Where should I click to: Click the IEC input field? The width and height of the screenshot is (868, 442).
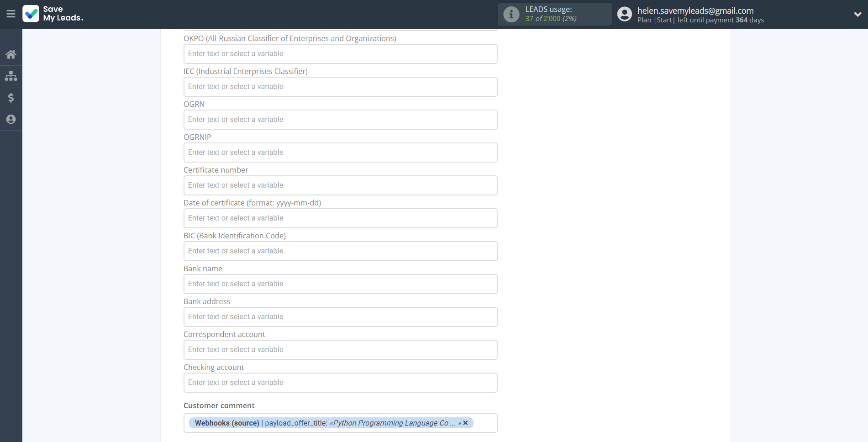(340, 87)
